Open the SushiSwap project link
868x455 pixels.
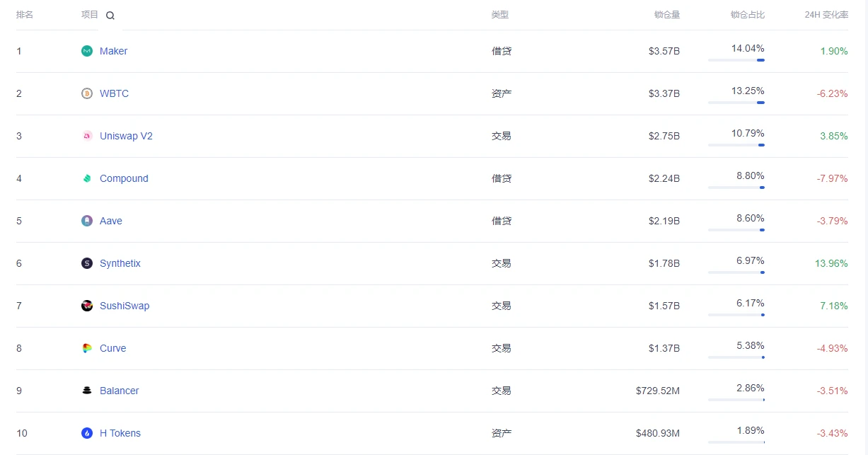[125, 306]
